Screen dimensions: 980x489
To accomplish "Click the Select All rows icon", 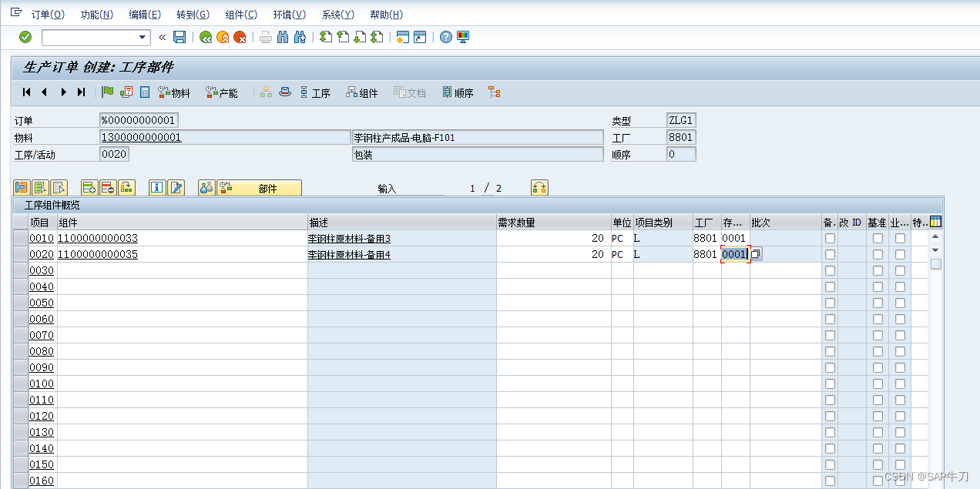I will [41, 187].
